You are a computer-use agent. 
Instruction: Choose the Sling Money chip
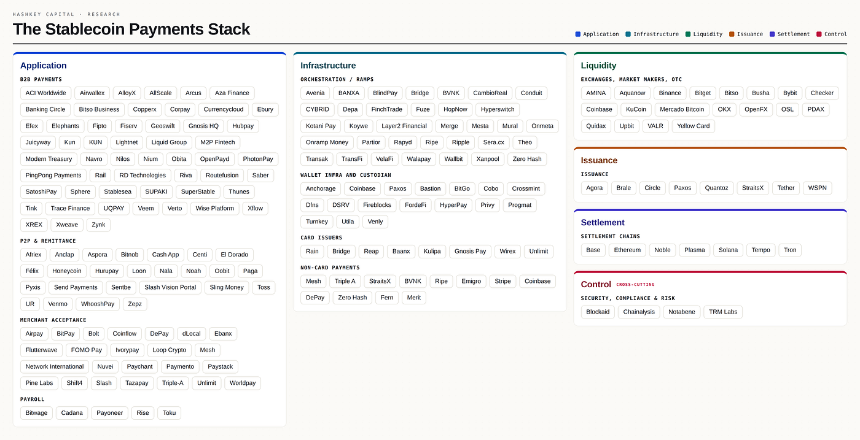tap(227, 287)
